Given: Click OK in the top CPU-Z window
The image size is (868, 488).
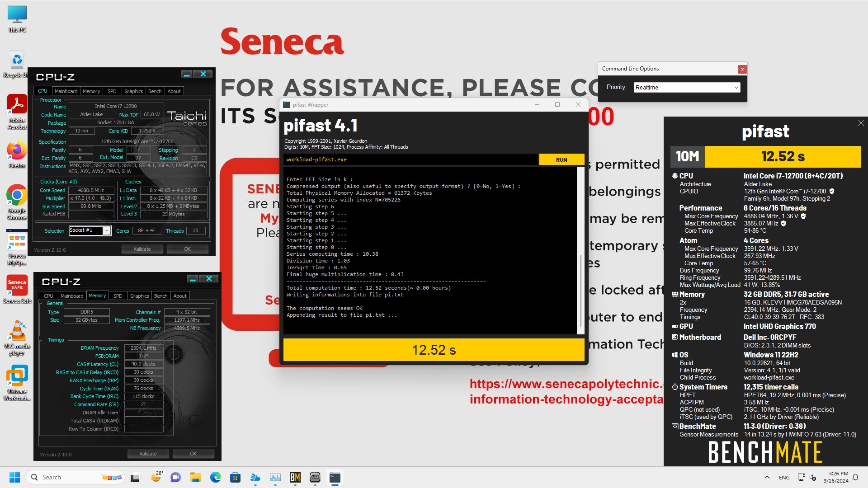Looking at the screenshot, I should [187, 249].
